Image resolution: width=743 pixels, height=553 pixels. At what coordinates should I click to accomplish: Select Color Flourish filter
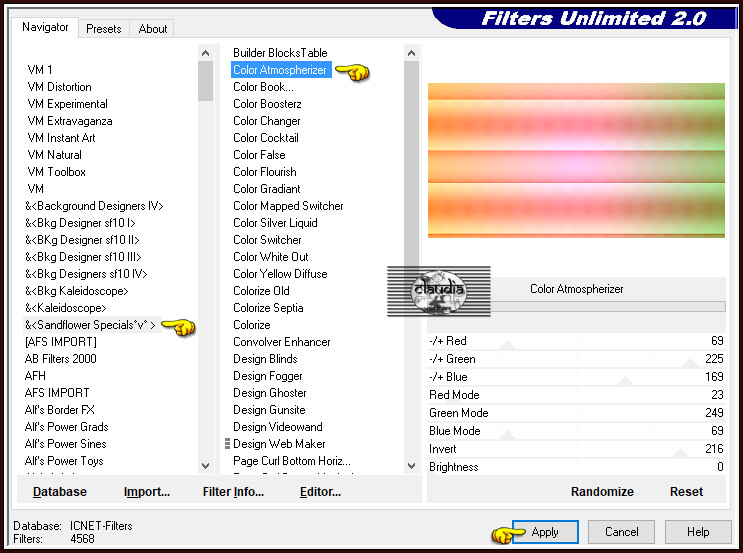click(265, 172)
